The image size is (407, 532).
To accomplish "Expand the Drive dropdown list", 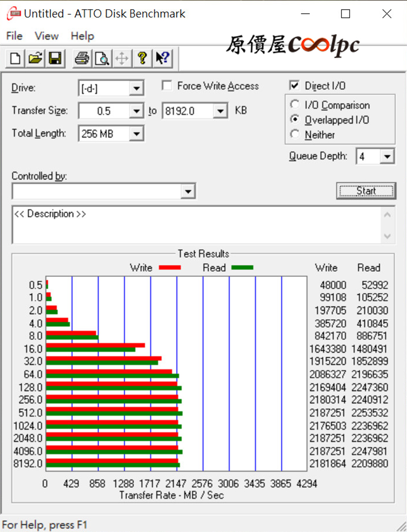I will coord(136,89).
